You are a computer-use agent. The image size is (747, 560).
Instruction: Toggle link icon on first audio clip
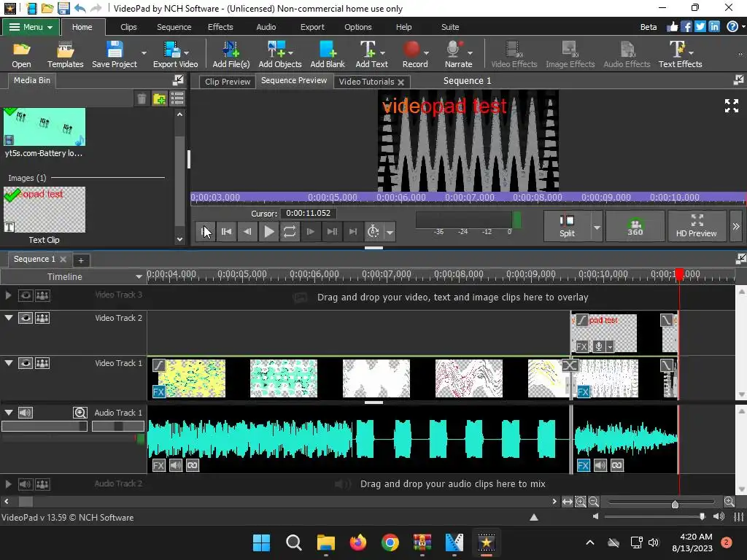point(193,465)
